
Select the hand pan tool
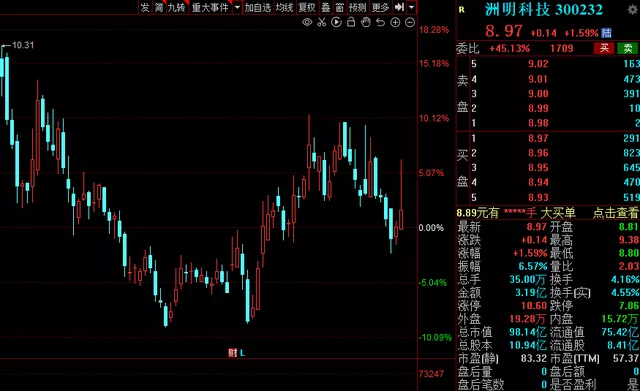[366, 22]
